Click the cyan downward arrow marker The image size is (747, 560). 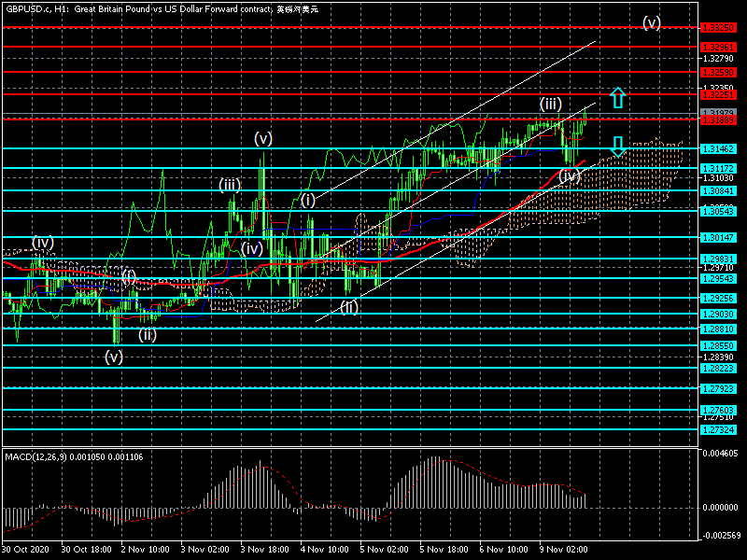(616, 146)
